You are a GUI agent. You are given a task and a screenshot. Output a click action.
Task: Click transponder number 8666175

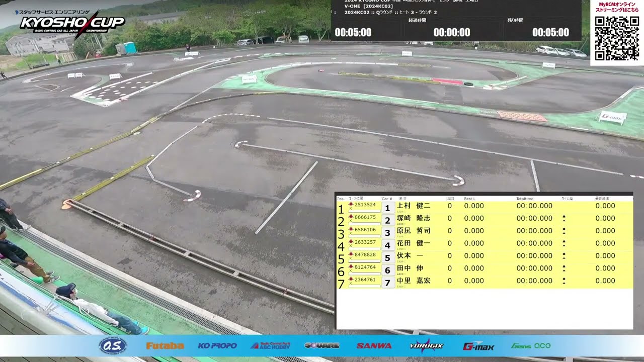coord(365,217)
